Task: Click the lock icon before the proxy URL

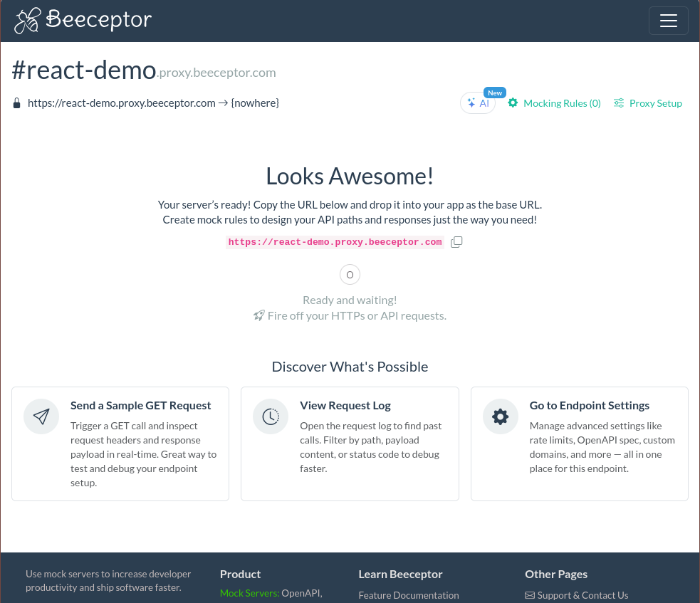Action: (16, 103)
